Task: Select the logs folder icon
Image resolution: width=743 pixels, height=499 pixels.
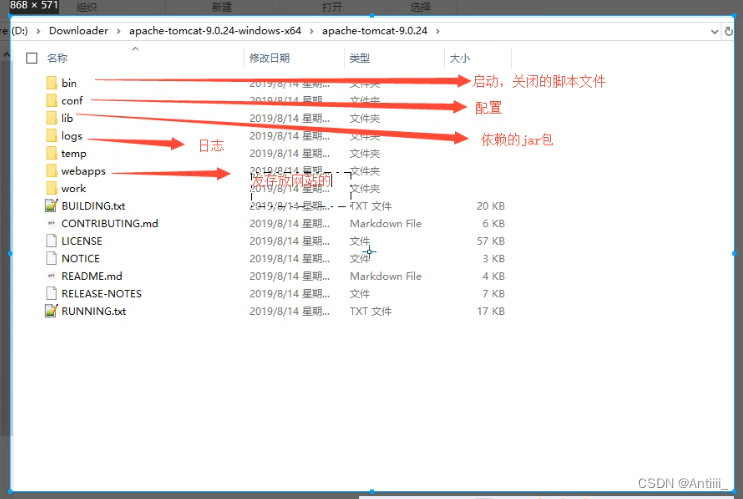Action: [x=52, y=136]
